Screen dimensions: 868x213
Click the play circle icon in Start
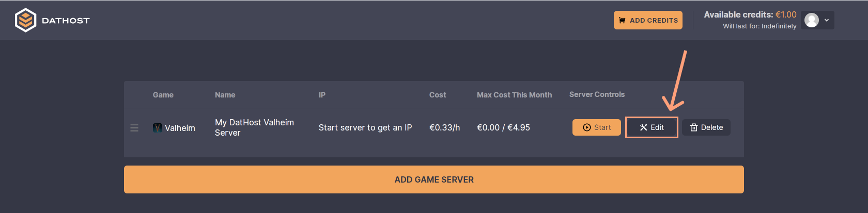587,127
